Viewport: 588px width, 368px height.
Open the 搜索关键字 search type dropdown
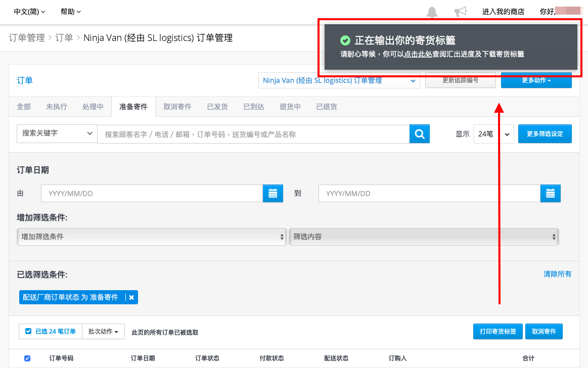click(57, 133)
